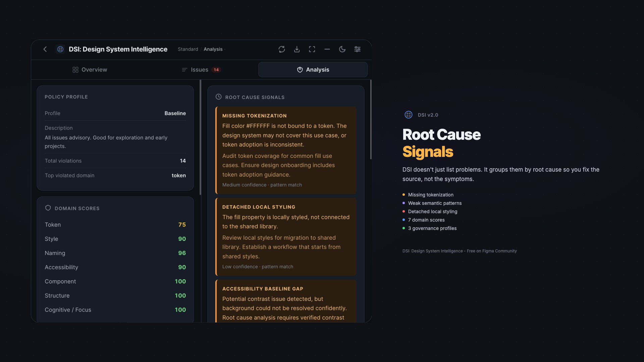
Task: Click the DSI v2.0 logo on the right panel
Action: (408, 115)
